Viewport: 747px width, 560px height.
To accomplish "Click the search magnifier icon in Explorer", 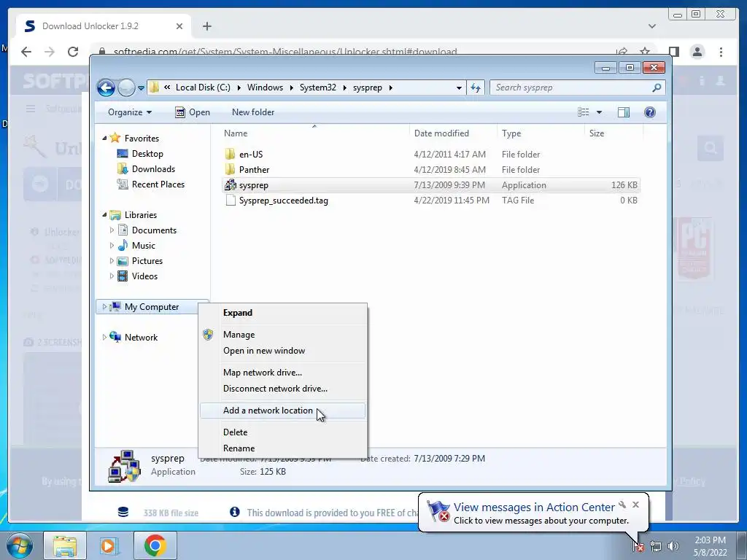I will pos(657,87).
